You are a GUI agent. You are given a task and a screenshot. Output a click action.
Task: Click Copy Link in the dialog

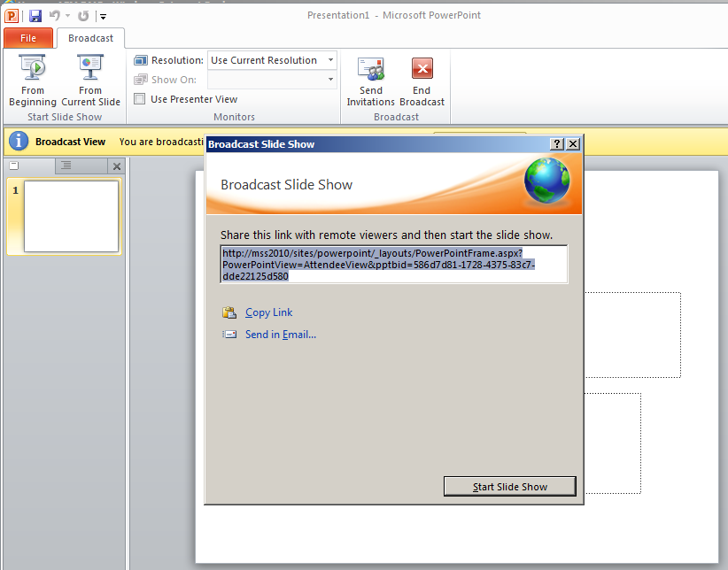268,312
